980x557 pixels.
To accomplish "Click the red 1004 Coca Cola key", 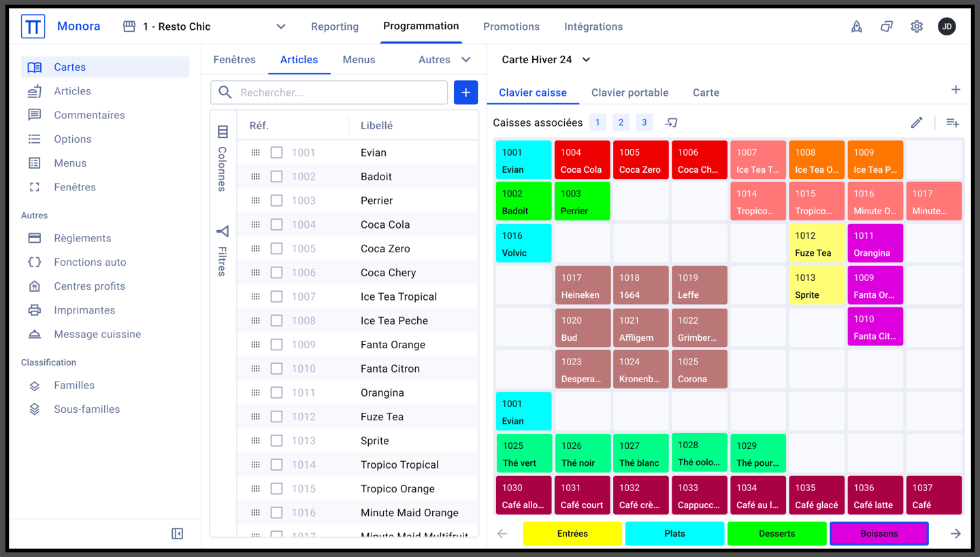I will [583, 161].
